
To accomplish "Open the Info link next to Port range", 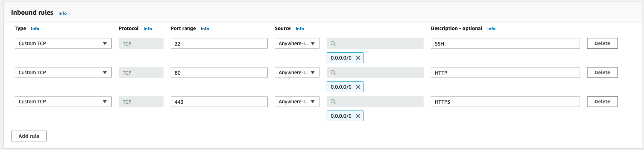I will (205, 29).
